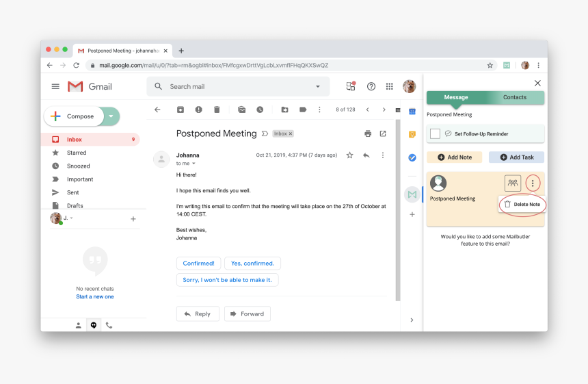The image size is (588, 384).
Task: Open the Gmail main menu hamburger icon
Action: point(55,86)
